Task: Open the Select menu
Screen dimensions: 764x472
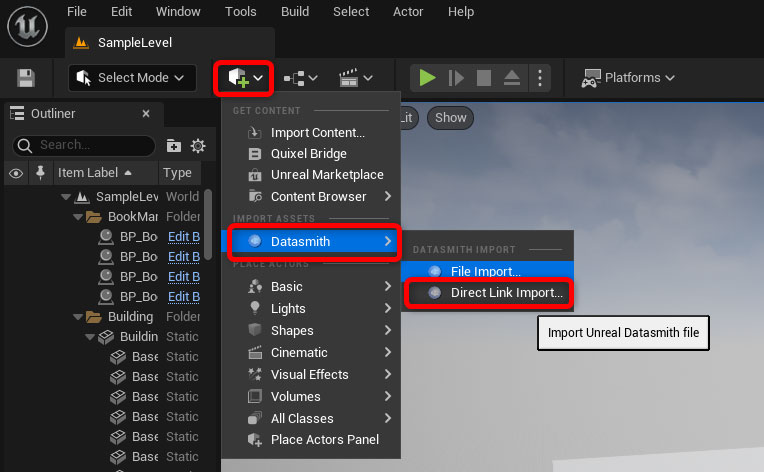Action: point(351,12)
